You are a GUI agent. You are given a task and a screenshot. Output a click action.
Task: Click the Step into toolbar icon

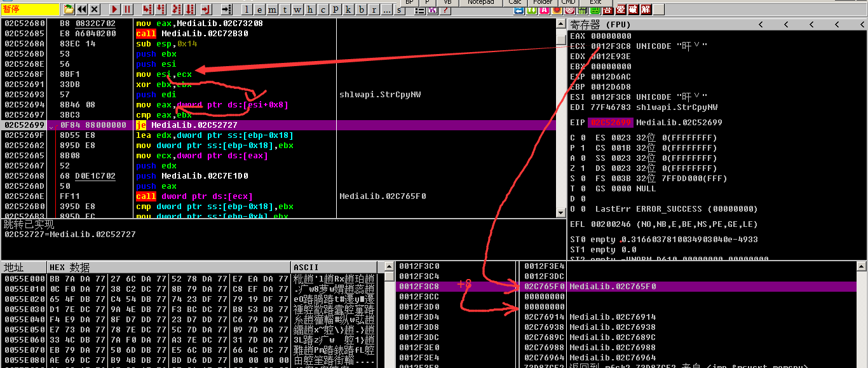point(147,10)
